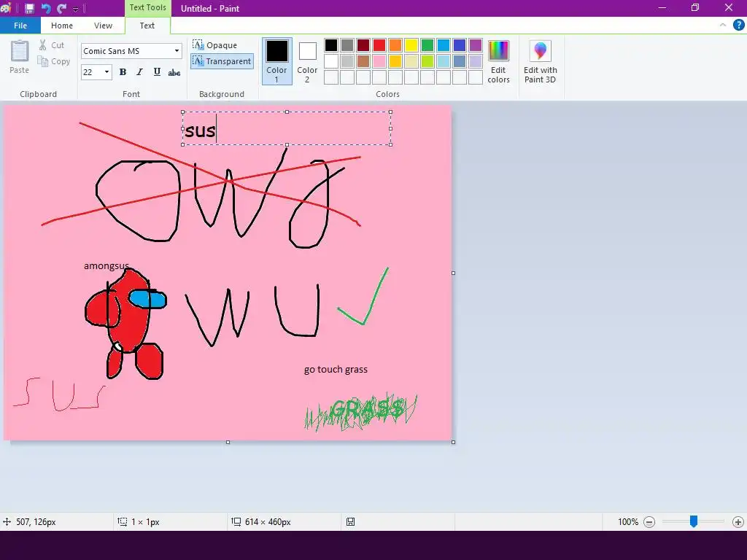Click Edit with Paint 3D

[541, 61]
